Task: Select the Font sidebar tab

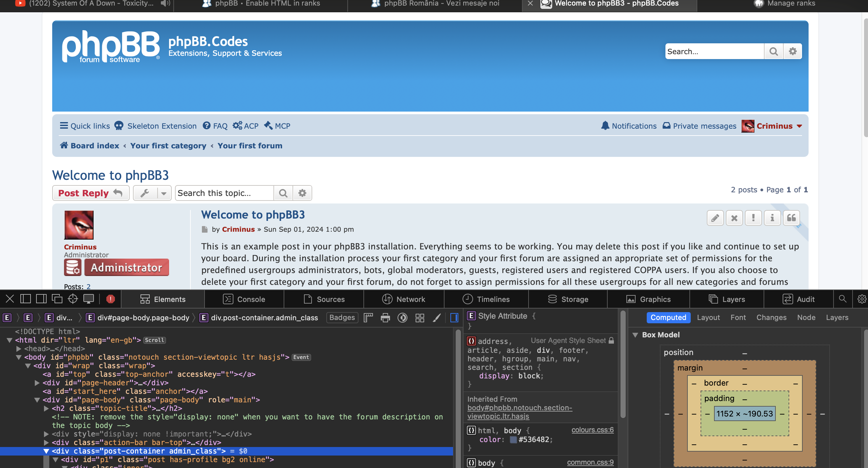Action: point(738,317)
